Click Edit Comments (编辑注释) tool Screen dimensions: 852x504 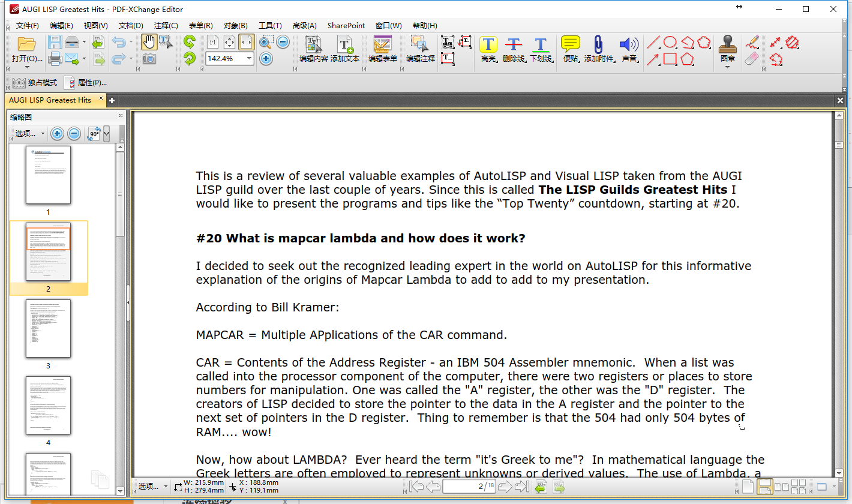[x=421, y=49]
